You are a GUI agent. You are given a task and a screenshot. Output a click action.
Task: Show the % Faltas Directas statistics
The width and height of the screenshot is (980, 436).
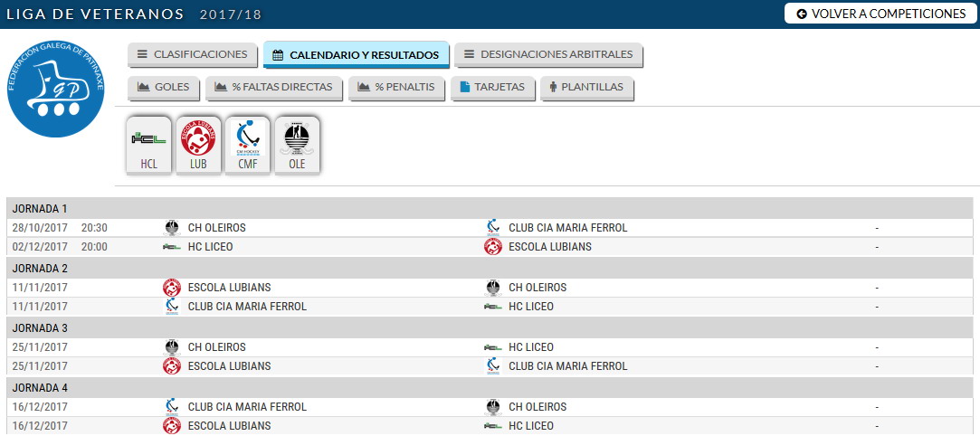click(x=274, y=88)
